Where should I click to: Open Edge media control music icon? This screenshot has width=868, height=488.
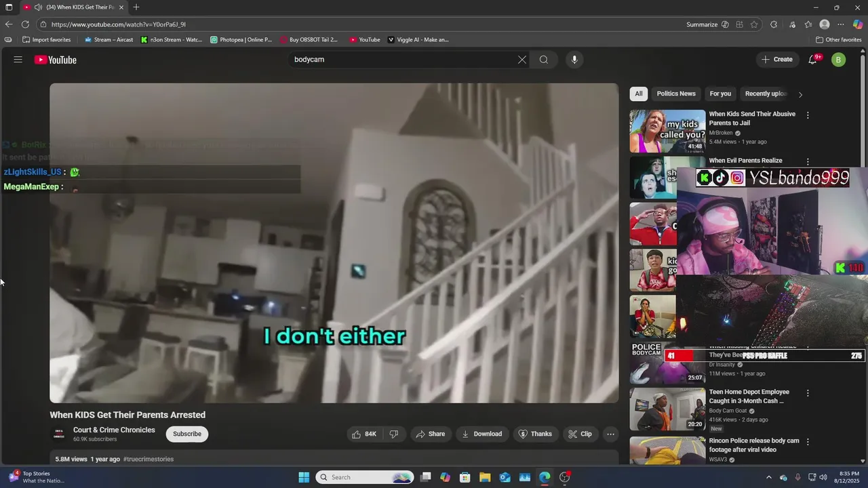pos(792,24)
